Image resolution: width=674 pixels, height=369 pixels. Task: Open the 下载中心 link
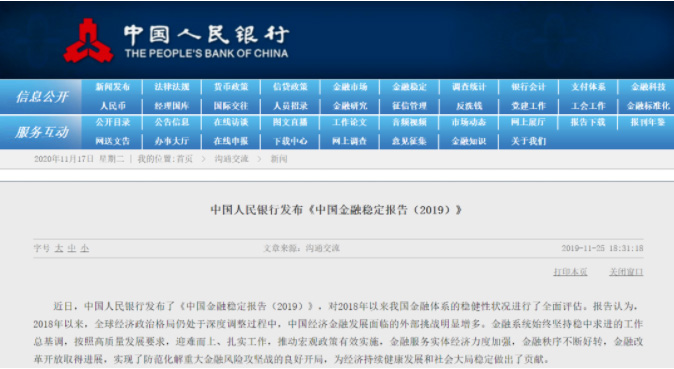pyautogui.click(x=291, y=141)
